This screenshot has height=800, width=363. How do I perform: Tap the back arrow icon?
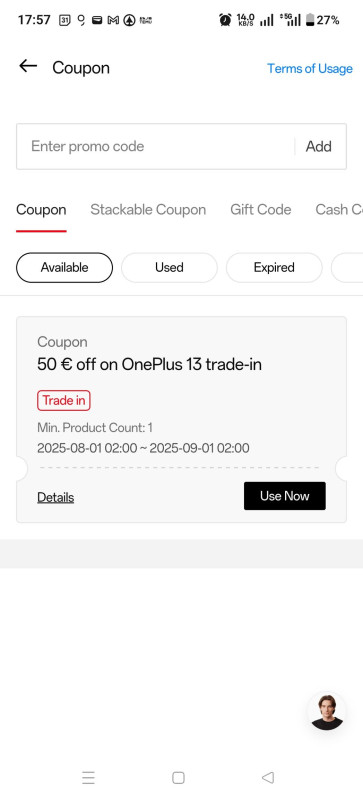28,66
